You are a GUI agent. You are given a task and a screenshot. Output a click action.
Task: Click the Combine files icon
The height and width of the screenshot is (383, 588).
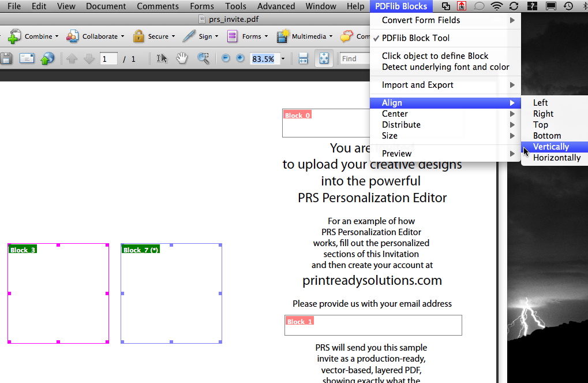click(14, 36)
